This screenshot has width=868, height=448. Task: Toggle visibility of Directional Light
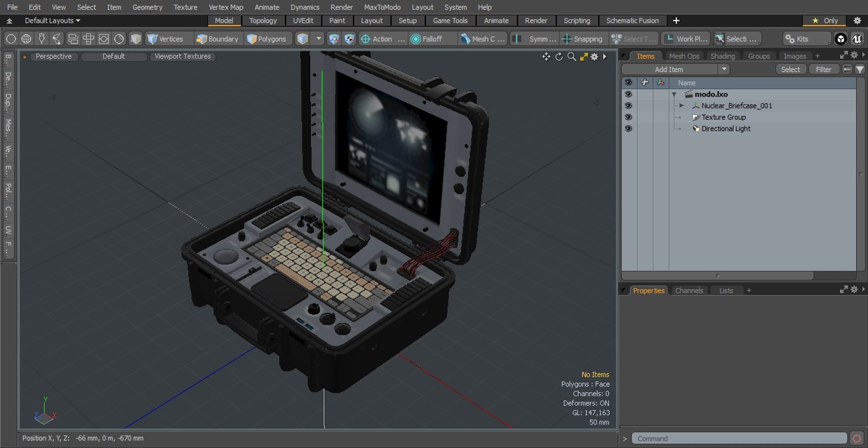tap(628, 128)
